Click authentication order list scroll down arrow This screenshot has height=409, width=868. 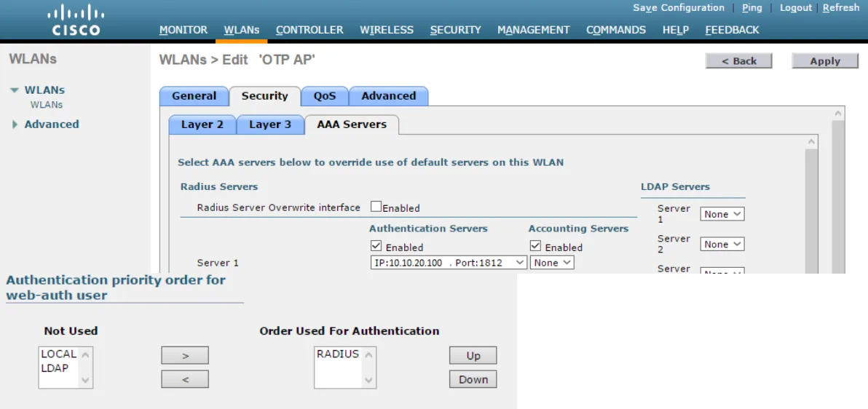(369, 381)
